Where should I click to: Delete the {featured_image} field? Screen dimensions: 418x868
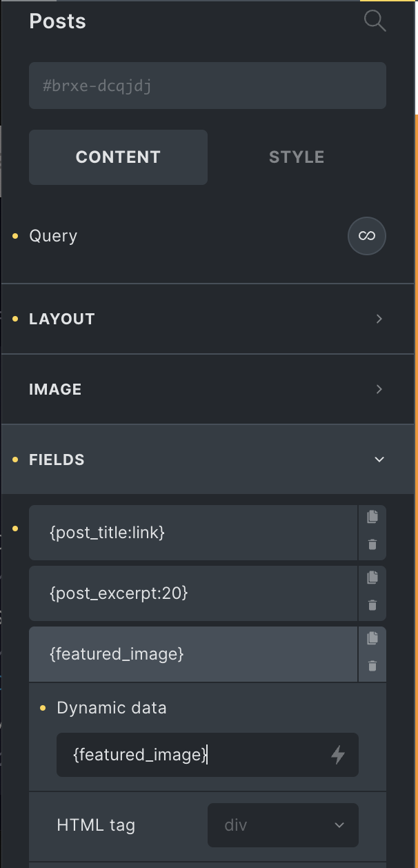pyautogui.click(x=372, y=667)
